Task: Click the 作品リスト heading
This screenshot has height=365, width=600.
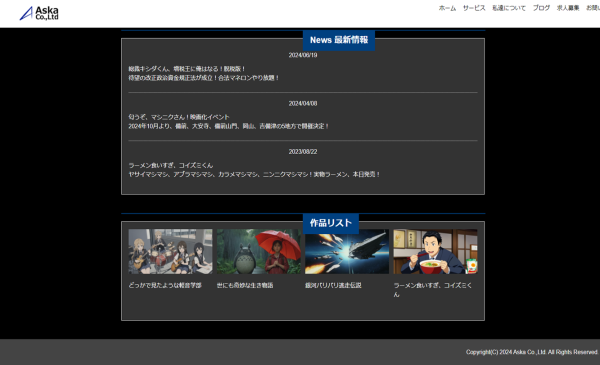Action: coord(331,223)
